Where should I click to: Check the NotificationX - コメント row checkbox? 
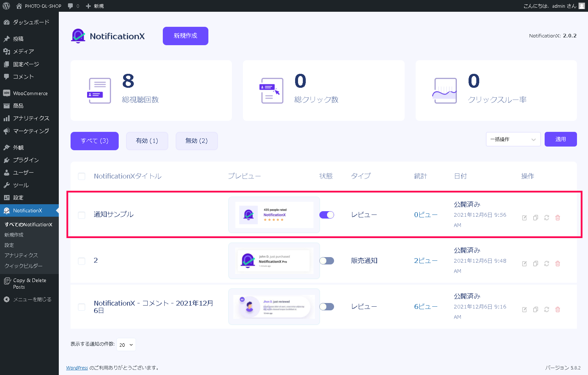pyautogui.click(x=82, y=307)
